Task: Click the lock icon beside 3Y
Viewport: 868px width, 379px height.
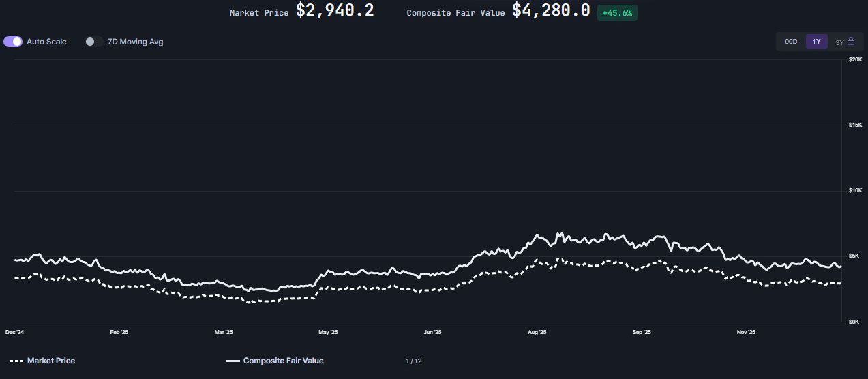Action: 851,41
